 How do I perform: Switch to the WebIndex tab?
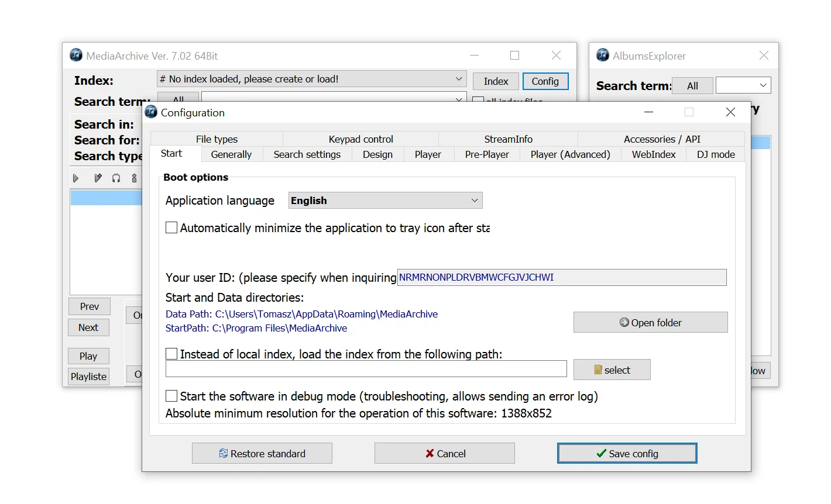click(x=654, y=154)
